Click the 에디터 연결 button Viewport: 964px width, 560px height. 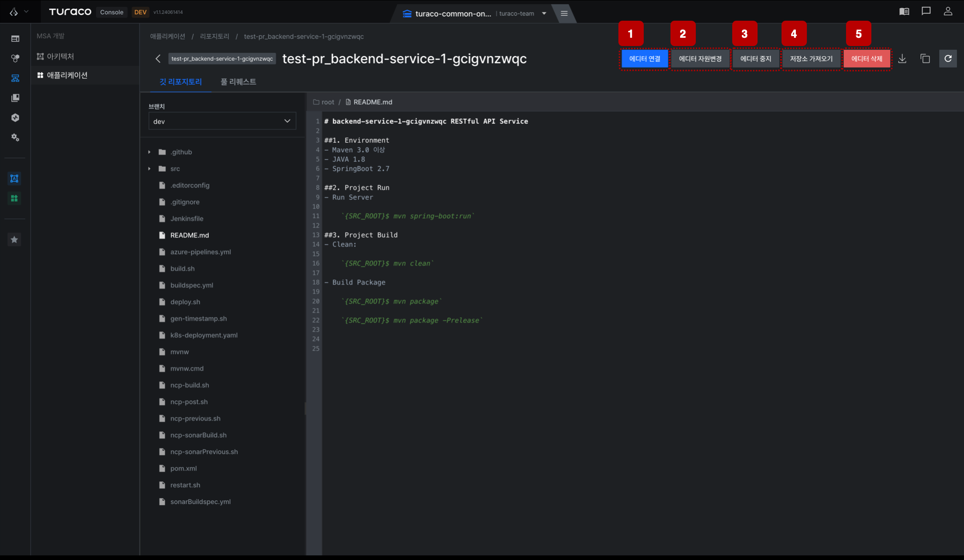pyautogui.click(x=645, y=58)
